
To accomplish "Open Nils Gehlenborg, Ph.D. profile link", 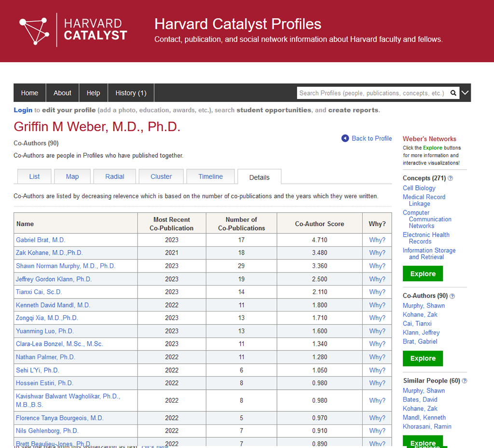I will click(47, 431).
